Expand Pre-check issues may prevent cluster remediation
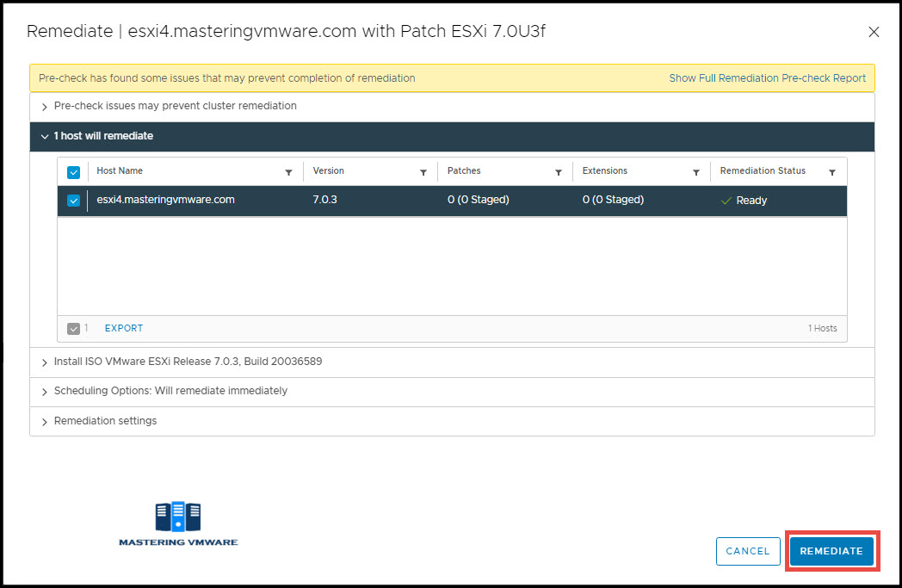The height and width of the screenshot is (588, 902). [x=44, y=107]
